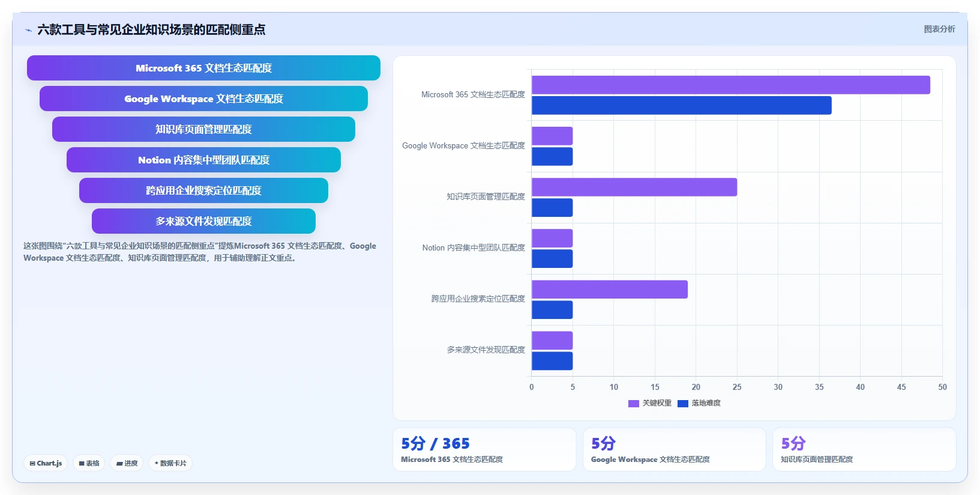Click the purple 知识库页面管理匹配度 bar

634,187
